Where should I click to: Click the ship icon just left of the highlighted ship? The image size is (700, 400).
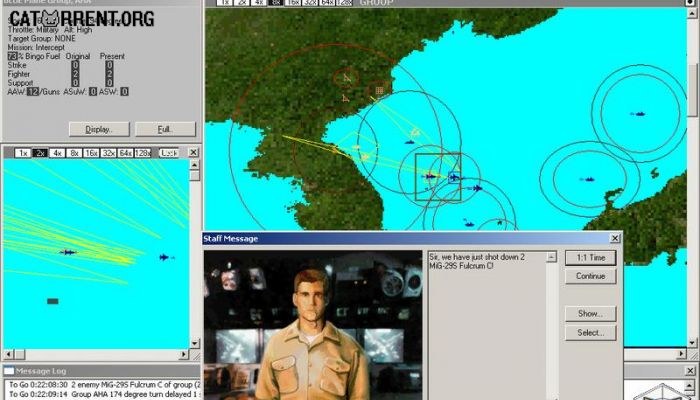click(430, 177)
